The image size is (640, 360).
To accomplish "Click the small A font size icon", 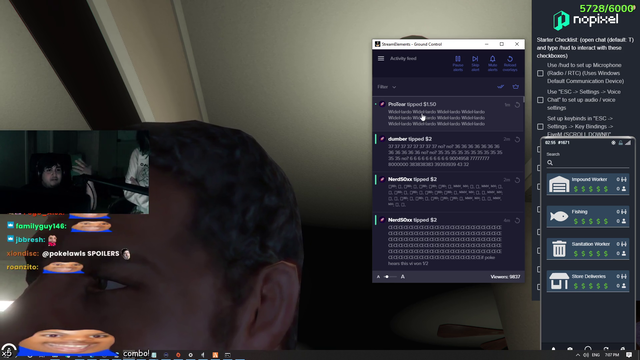I will pos(378,277).
